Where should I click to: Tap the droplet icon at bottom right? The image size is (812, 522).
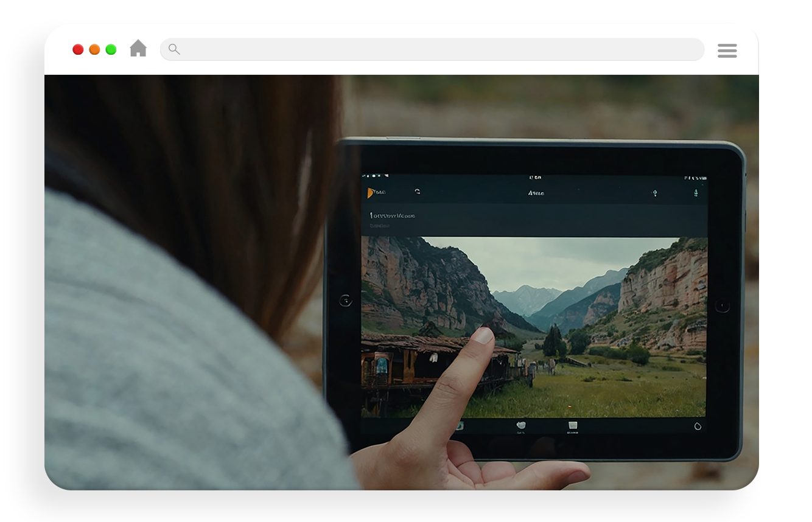point(698,426)
